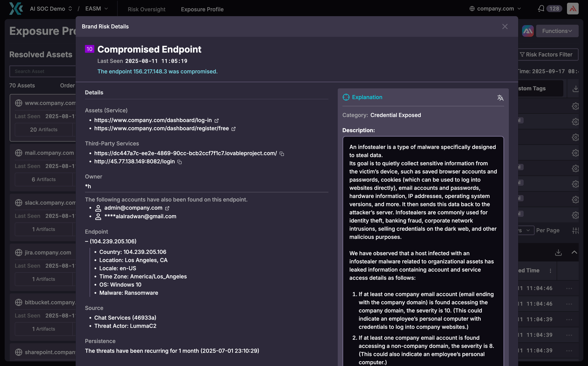Click the Search Asset input field
The height and width of the screenshot is (366, 588).
(x=44, y=71)
